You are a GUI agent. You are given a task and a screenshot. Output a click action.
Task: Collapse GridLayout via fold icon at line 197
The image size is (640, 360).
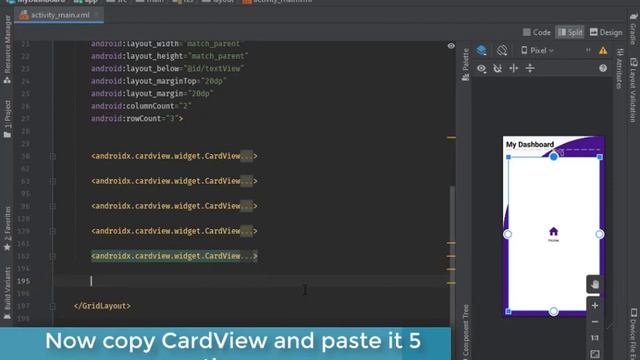[x=53, y=306]
